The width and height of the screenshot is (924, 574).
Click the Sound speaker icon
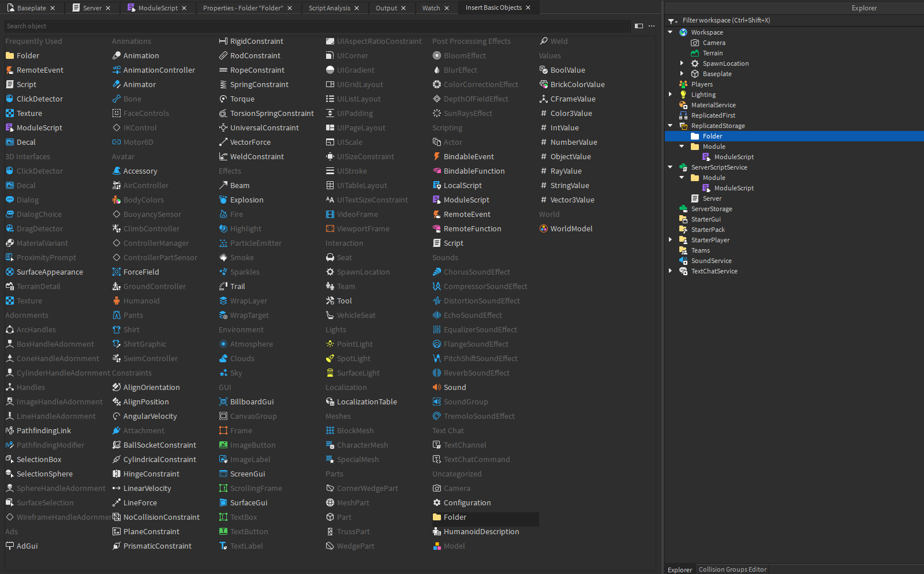pyautogui.click(x=437, y=388)
